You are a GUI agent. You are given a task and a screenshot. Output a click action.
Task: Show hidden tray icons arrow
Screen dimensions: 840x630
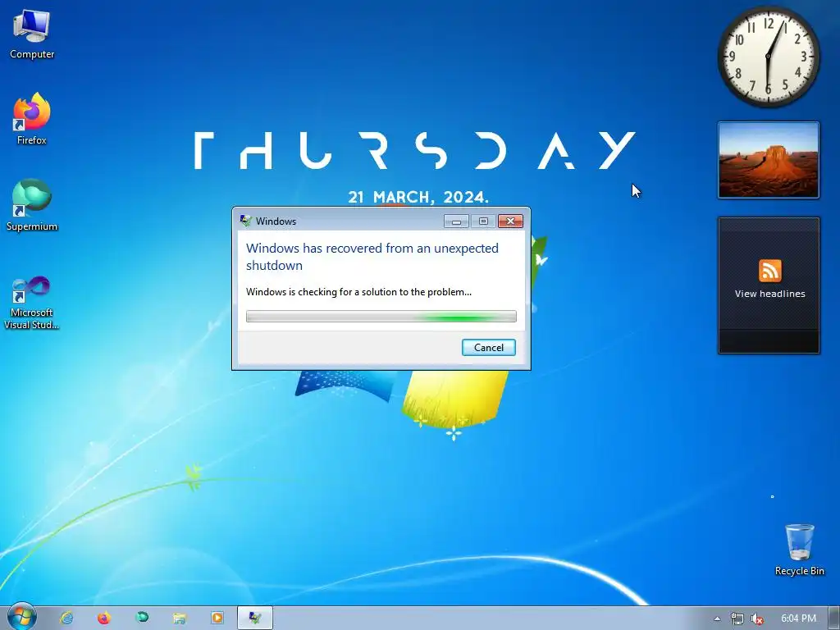(717, 619)
